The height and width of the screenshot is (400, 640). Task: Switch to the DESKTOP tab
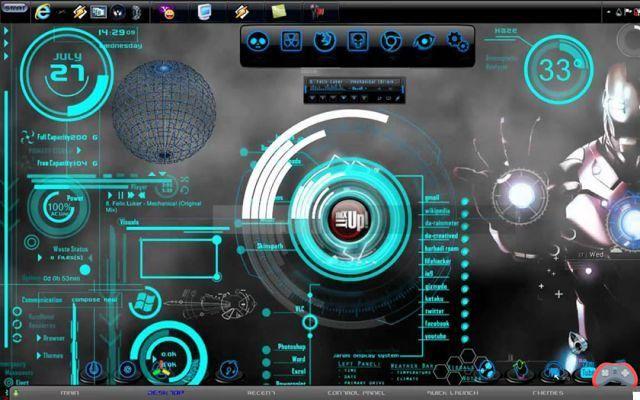pos(165,393)
